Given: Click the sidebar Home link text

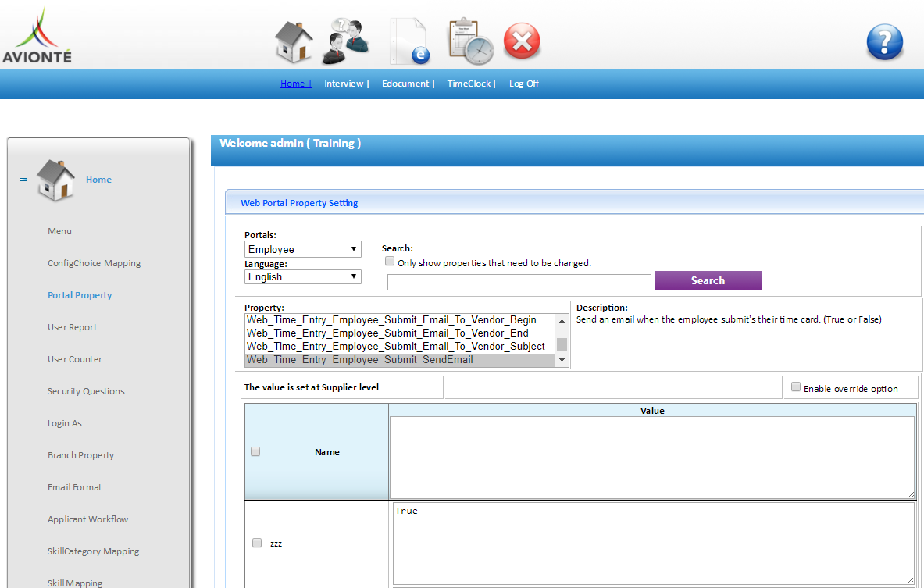Looking at the screenshot, I should 98,180.
